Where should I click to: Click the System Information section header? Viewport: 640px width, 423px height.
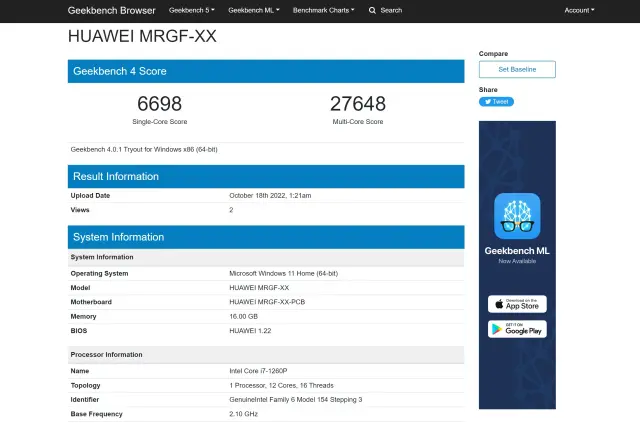[x=119, y=237]
